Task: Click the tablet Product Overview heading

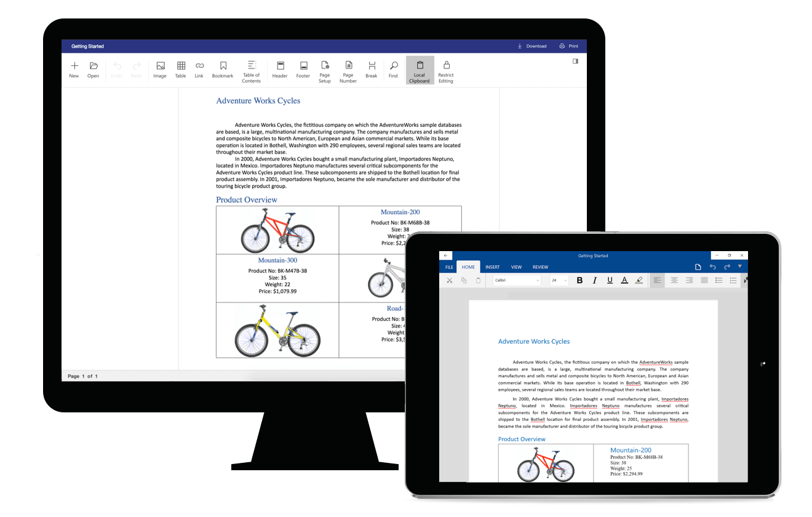Action: coord(522,439)
